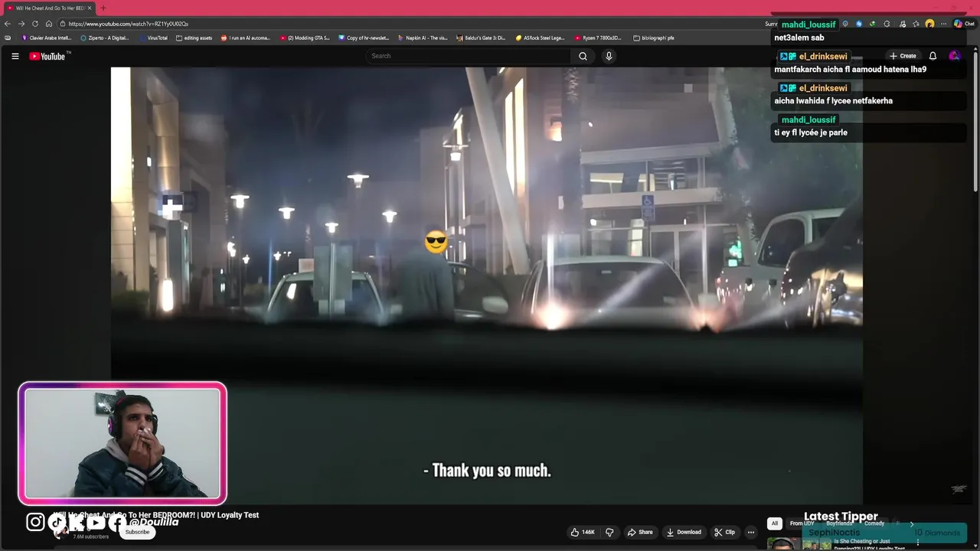Like the video showing 146K likes
Screen dimensions: 980x551
tap(583, 532)
